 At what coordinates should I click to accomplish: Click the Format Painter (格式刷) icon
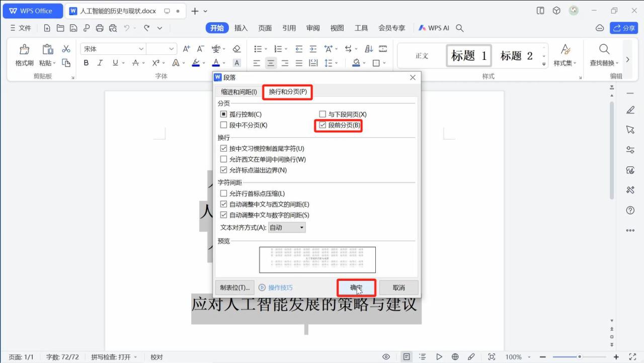24,49
